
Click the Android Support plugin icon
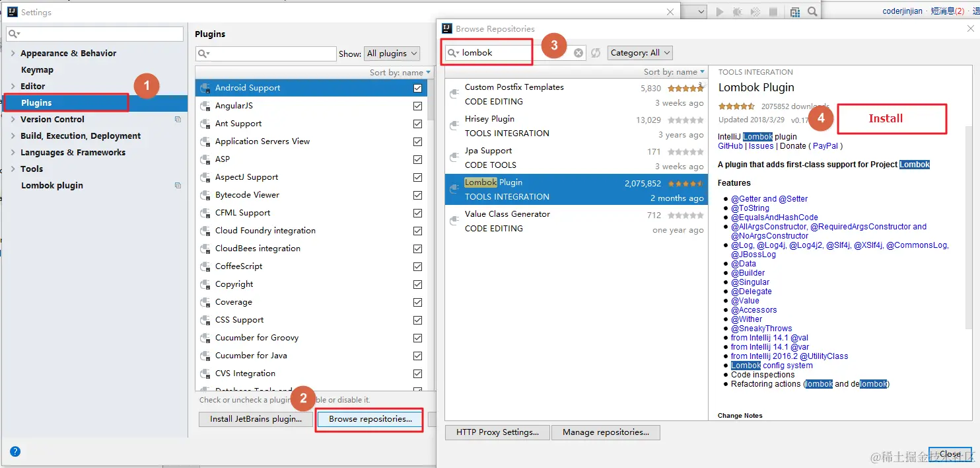pyautogui.click(x=205, y=88)
